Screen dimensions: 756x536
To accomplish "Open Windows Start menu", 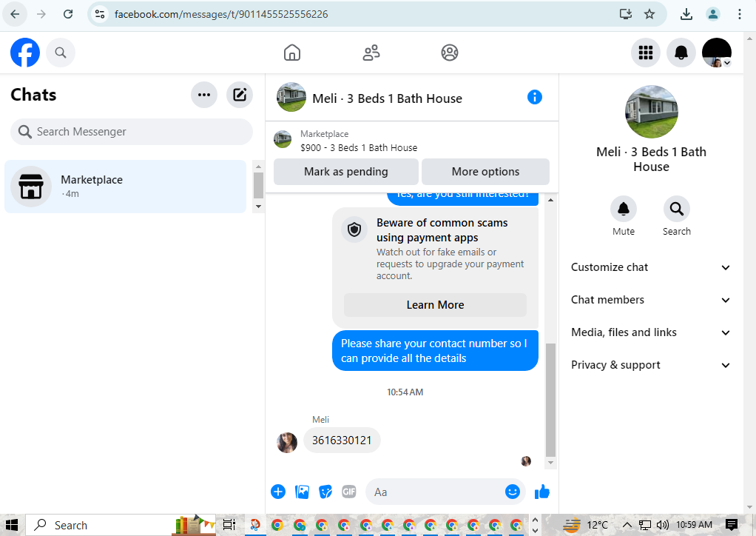I will tap(12, 525).
